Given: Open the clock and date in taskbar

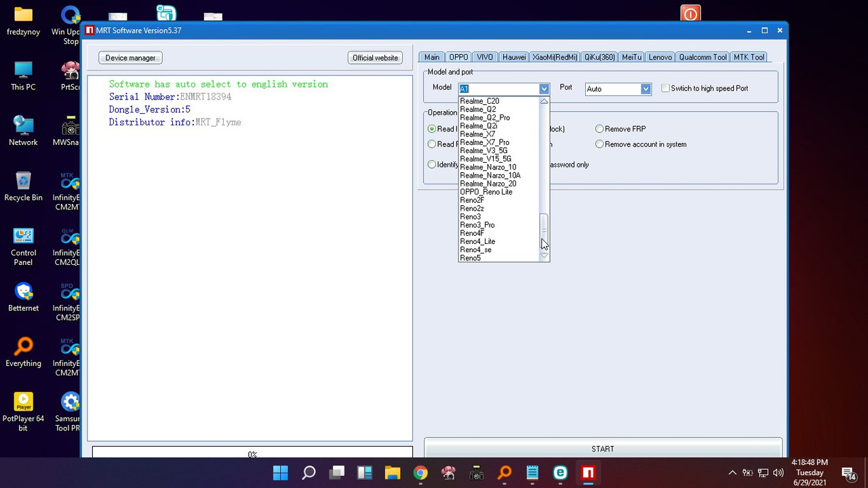Looking at the screenshot, I should pos(810,472).
